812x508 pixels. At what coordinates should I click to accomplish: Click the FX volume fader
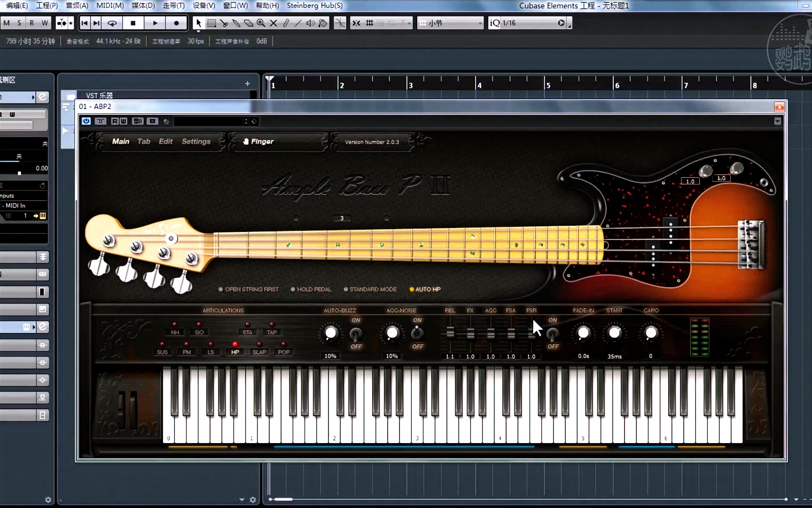(470, 334)
